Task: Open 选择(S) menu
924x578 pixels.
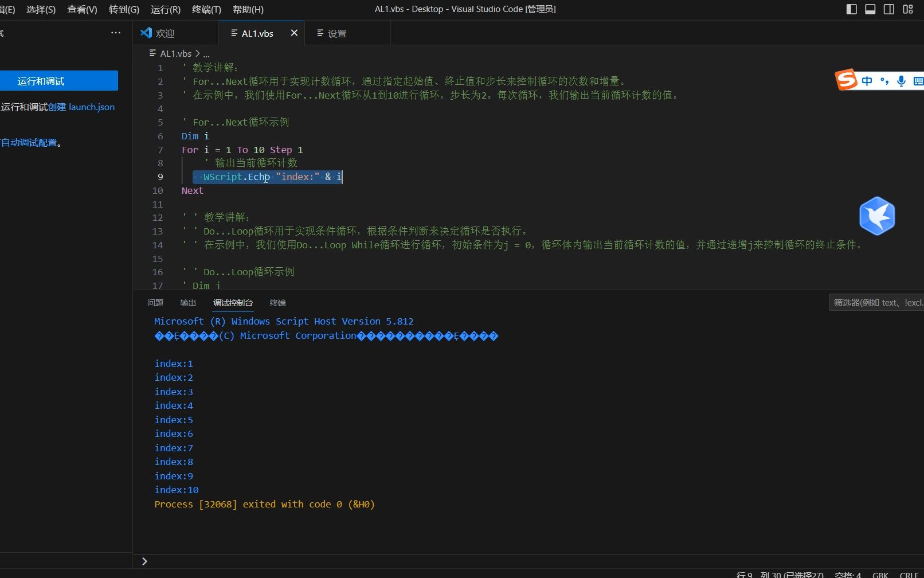Action: (41, 9)
